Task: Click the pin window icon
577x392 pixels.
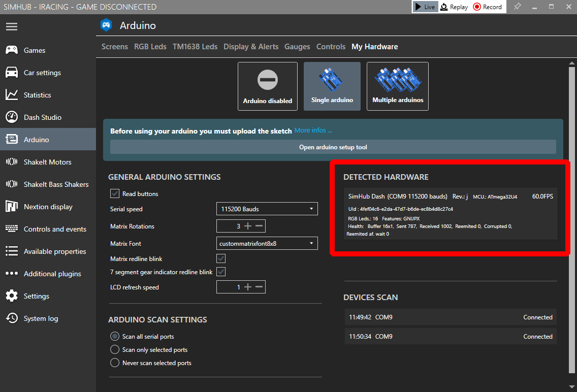Action: tap(517, 7)
